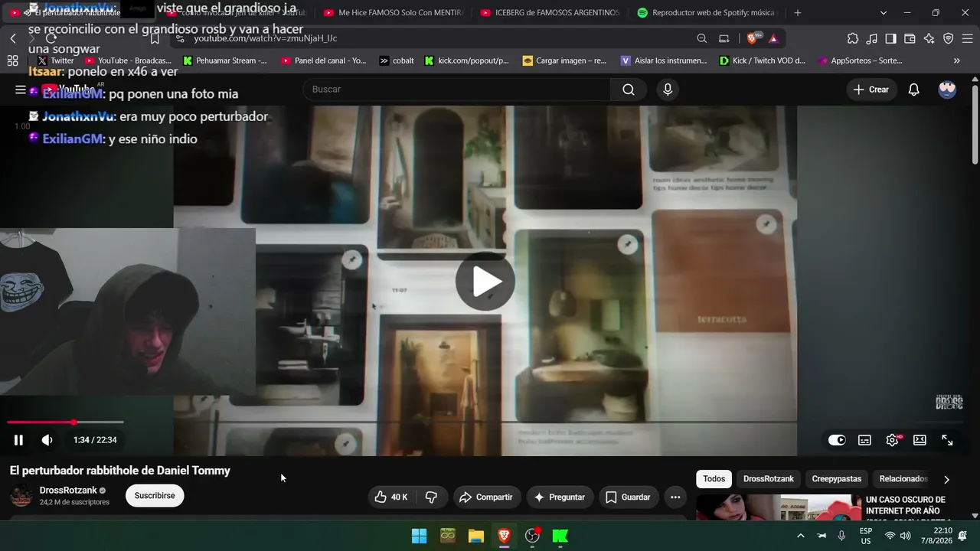Open Brave Rewards triangle icon
This screenshot has width=980, height=551.
click(x=773, y=38)
